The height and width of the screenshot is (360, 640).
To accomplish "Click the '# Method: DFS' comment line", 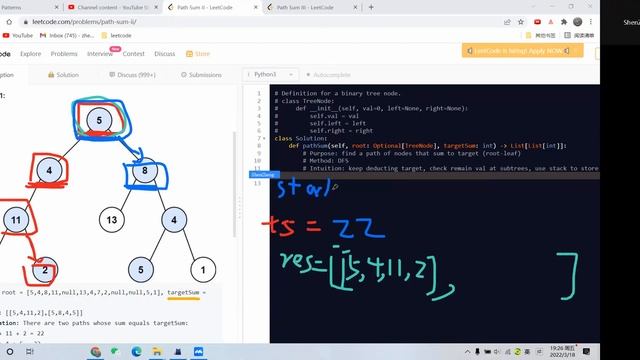I will pos(325,161).
